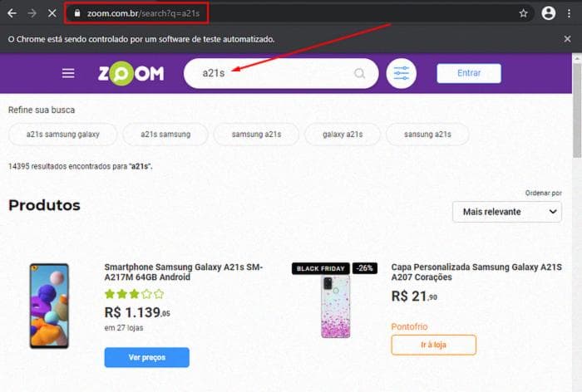Select the a21s samsung galaxy suggestion

click(62, 134)
